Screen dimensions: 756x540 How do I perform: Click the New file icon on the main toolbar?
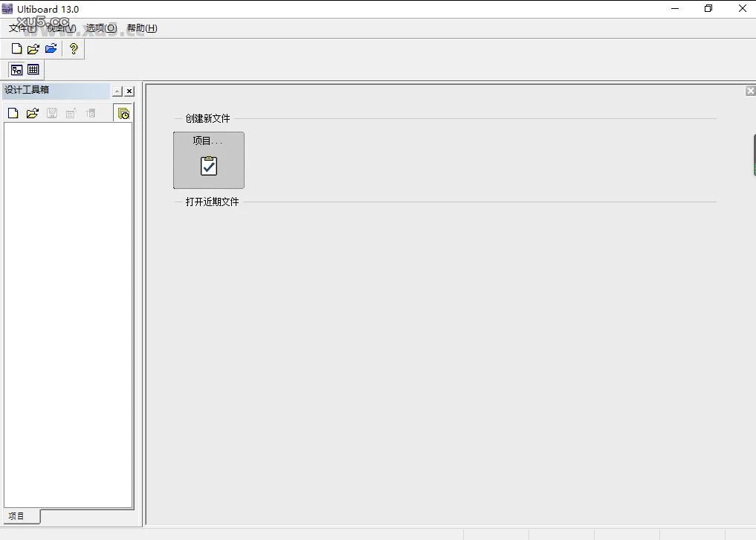(16, 48)
